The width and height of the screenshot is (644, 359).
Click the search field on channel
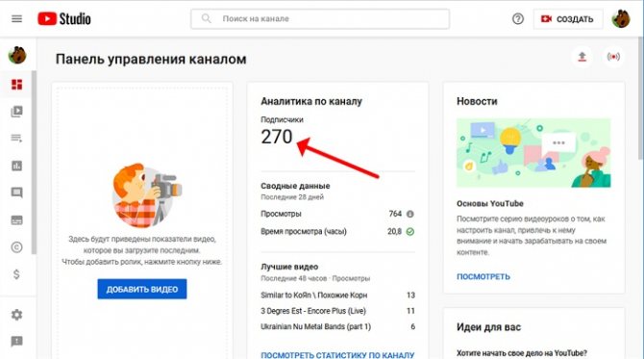point(320,19)
